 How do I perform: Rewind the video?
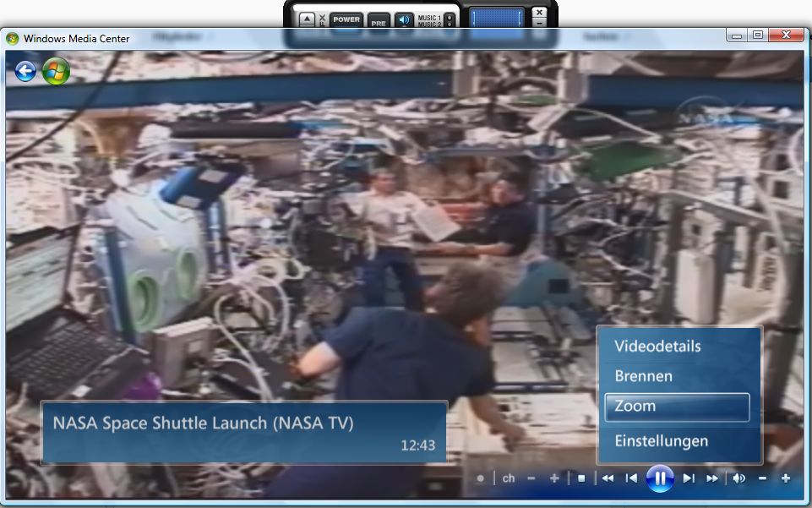coord(608,478)
